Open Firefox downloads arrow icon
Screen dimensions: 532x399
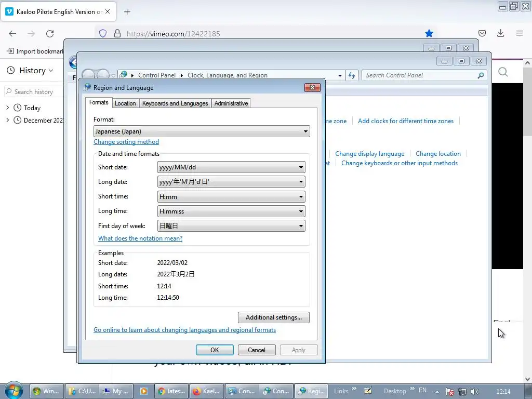pyautogui.click(x=500, y=33)
